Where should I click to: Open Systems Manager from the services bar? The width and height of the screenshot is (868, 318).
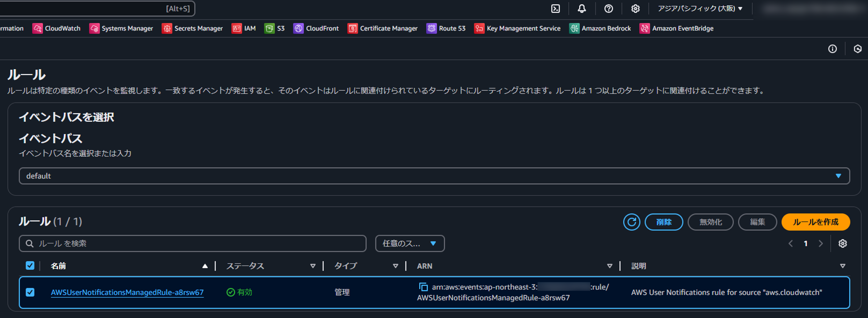[x=126, y=28]
